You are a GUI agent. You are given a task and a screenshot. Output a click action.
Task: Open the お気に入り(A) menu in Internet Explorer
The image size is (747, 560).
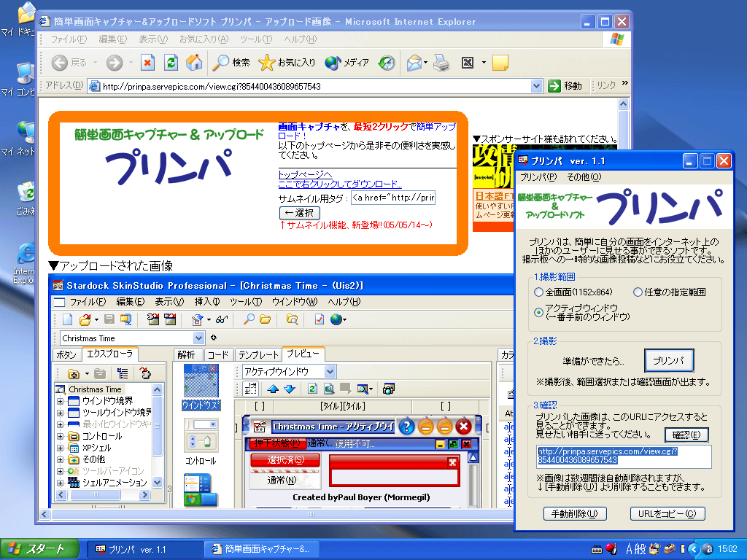pos(204,39)
